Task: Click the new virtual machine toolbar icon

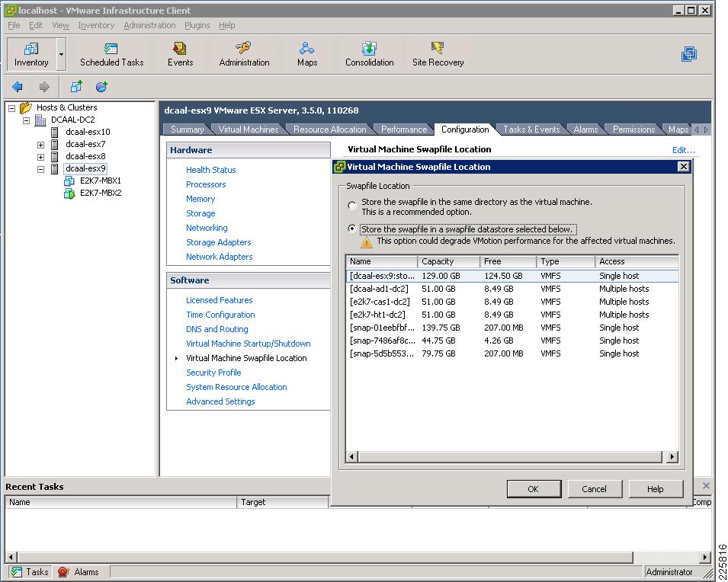Action: 76,87
